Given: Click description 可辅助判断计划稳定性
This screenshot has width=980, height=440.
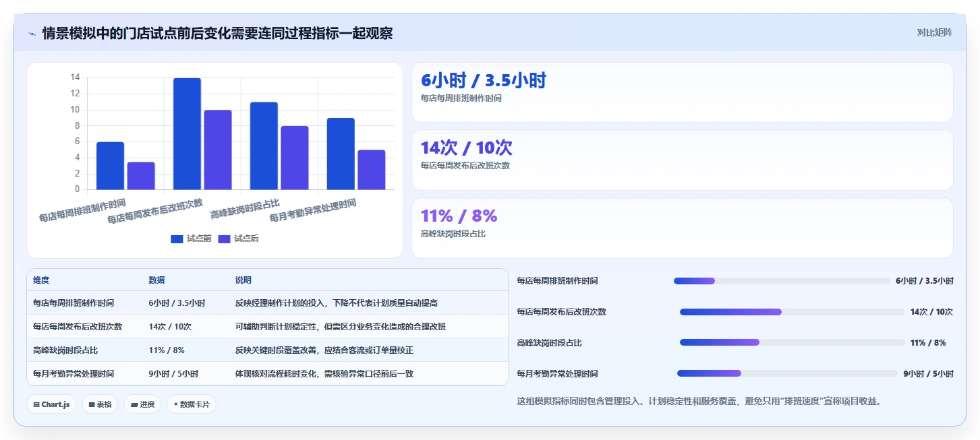Looking at the screenshot, I should (x=341, y=327).
